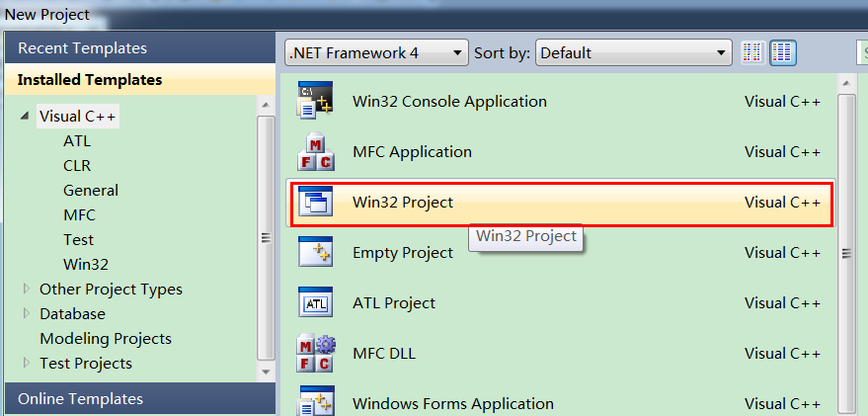Collapse the Visual C++ tree node
The height and width of the screenshot is (416, 868).
click(x=25, y=117)
